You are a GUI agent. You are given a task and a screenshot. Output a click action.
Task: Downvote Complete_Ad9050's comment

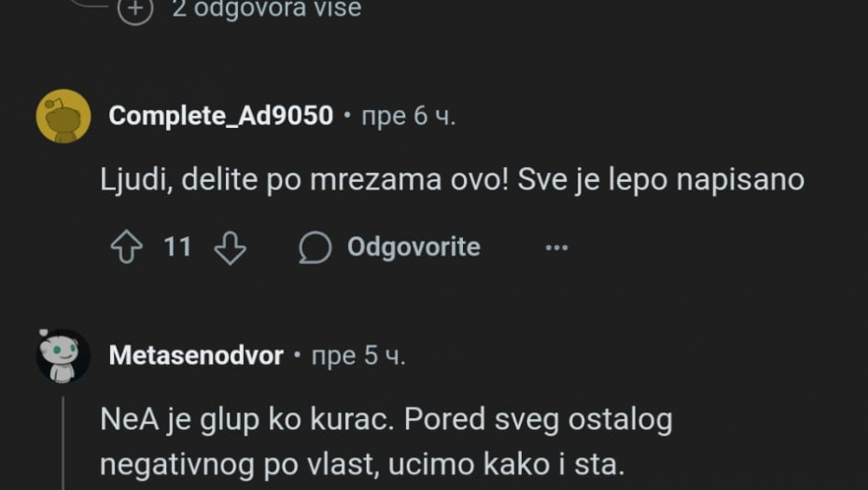click(x=230, y=247)
